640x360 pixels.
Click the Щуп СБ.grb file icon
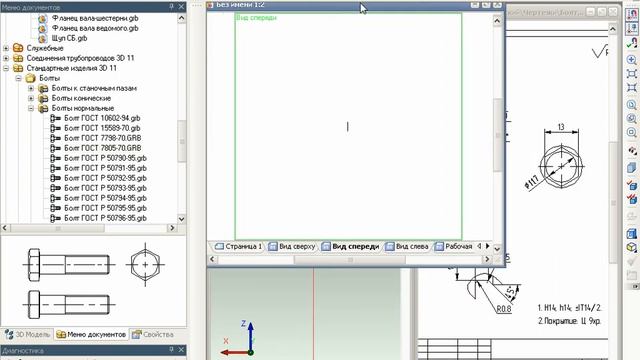click(x=42, y=38)
